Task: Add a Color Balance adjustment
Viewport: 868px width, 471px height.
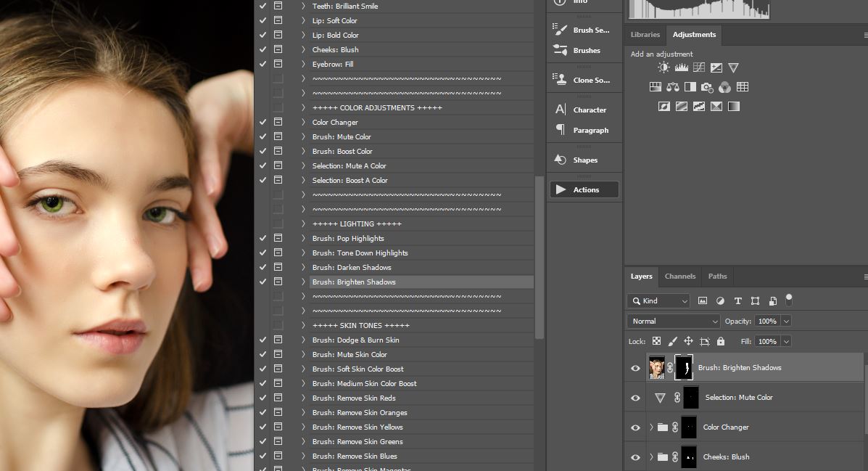Action: click(673, 87)
